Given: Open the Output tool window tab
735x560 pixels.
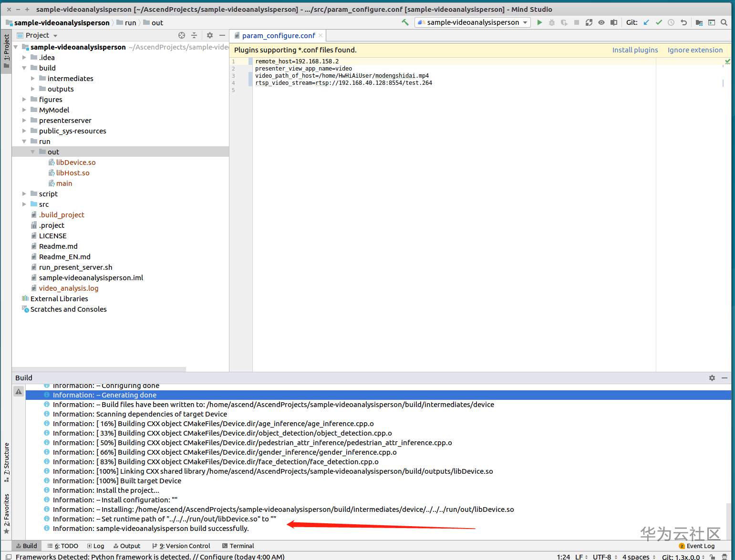Looking at the screenshot, I should 127,546.
